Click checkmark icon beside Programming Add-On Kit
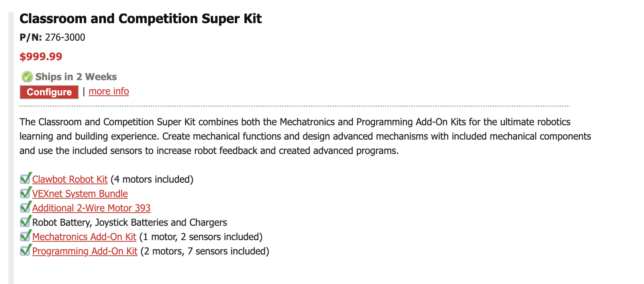Viewport: 644px width, 284px height. (26, 250)
